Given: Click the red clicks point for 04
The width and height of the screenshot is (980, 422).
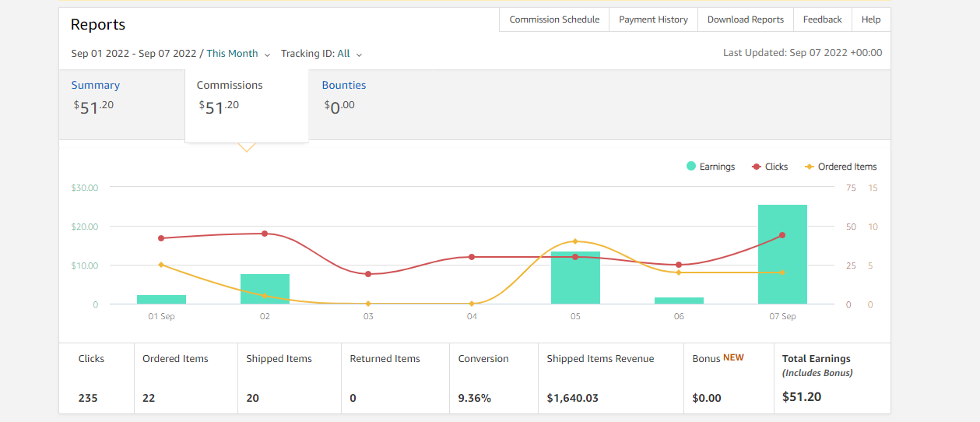Looking at the screenshot, I should 472,257.
